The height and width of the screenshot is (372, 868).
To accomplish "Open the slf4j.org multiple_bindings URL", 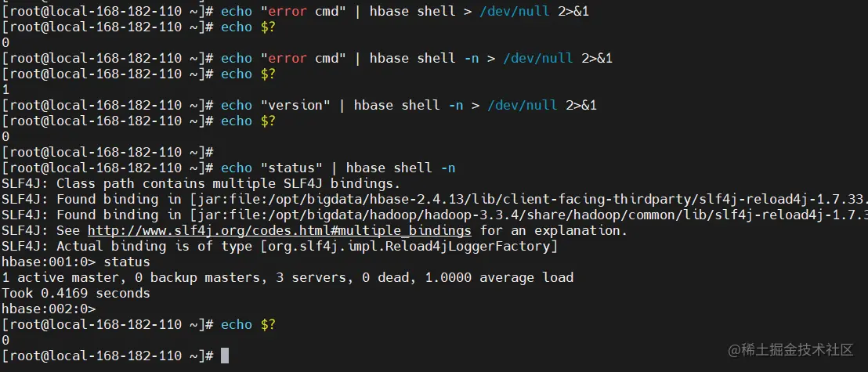I will (x=280, y=230).
